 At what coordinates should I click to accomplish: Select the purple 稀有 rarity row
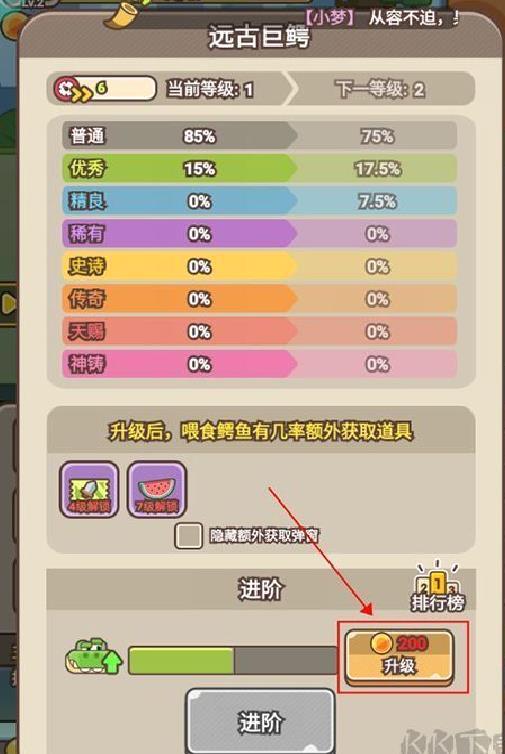(x=260, y=233)
